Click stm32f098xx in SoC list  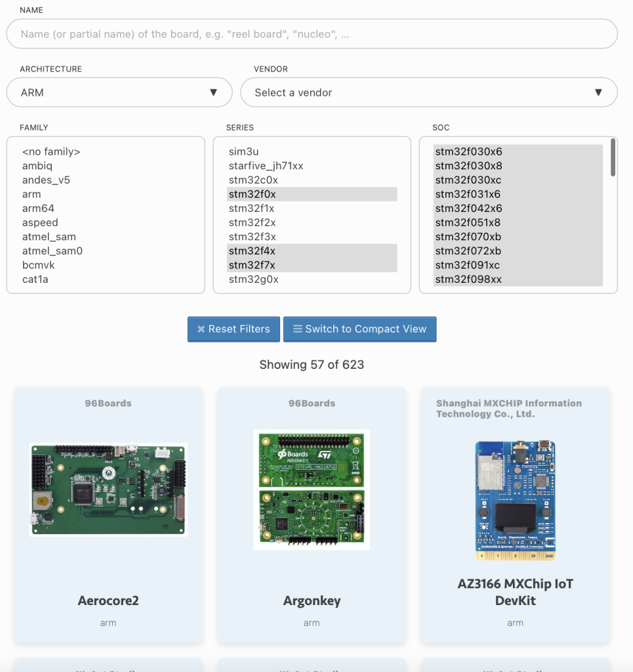[x=518, y=279]
